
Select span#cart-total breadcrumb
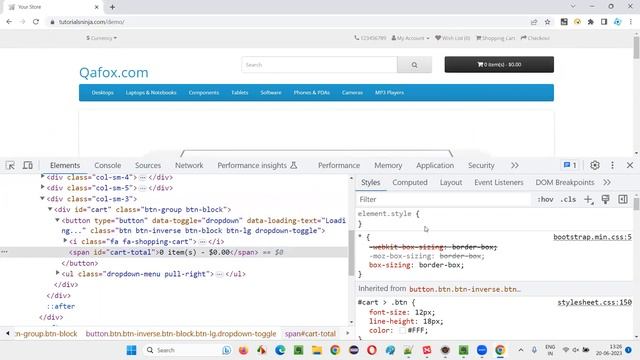310,333
